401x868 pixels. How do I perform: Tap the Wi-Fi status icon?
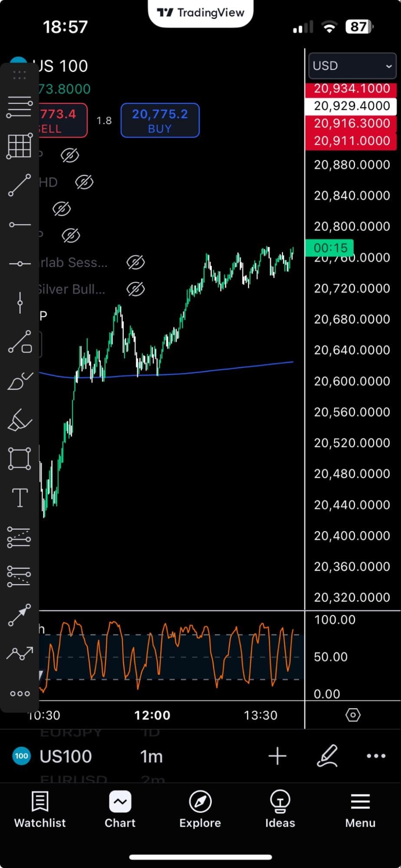click(329, 27)
